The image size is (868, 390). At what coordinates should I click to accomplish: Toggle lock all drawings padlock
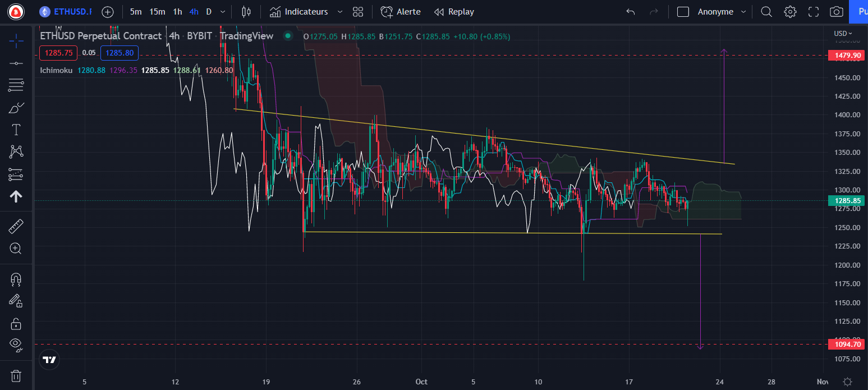tap(16, 324)
